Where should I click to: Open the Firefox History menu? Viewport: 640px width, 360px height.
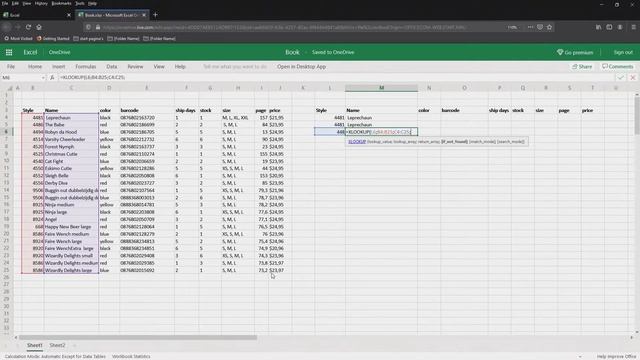41,3
